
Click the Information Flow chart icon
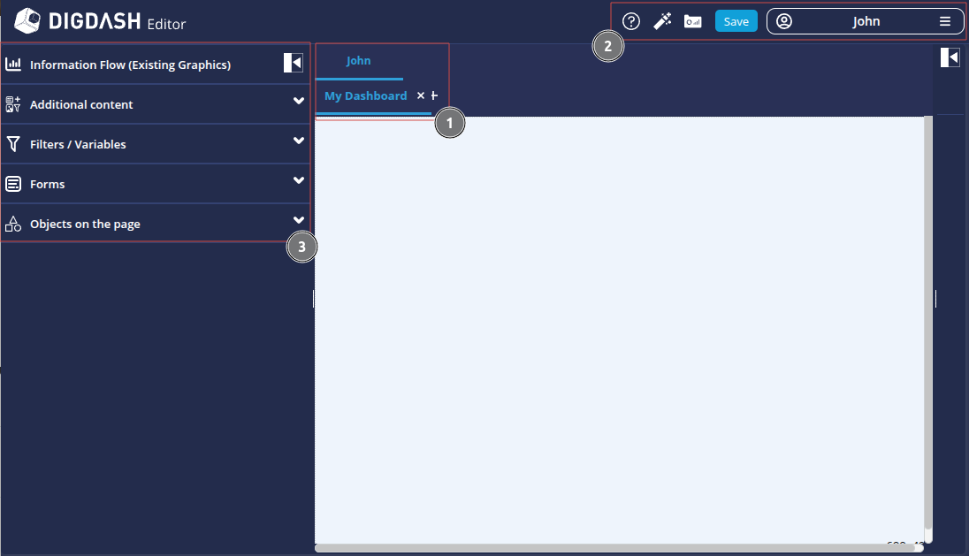pyautogui.click(x=13, y=64)
